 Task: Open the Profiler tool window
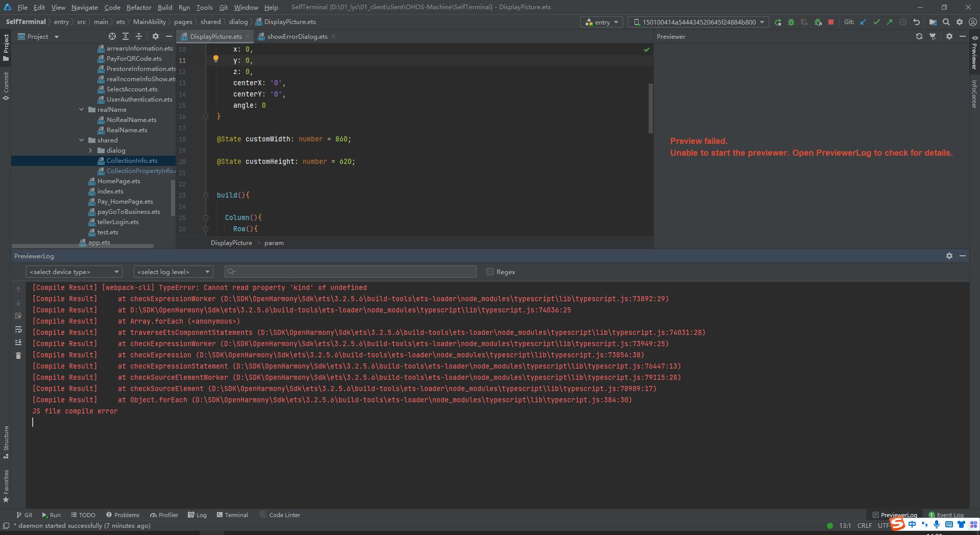pos(164,515)
